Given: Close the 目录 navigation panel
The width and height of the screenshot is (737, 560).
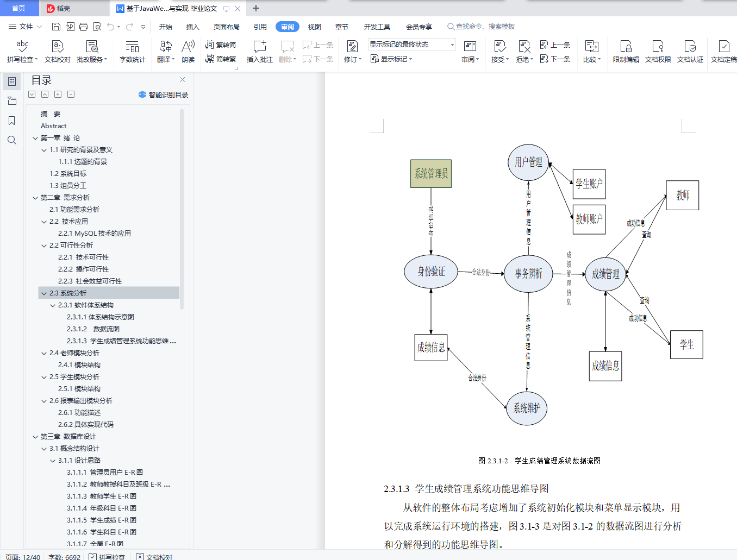Looking at the screenshot, I should click(x=183, y=80).
